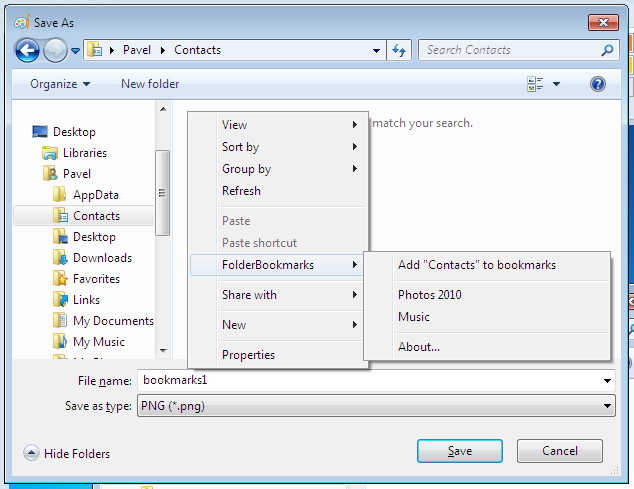Click the search magnifier icon
Screen dimensions: 634x489
pos(607,50)
